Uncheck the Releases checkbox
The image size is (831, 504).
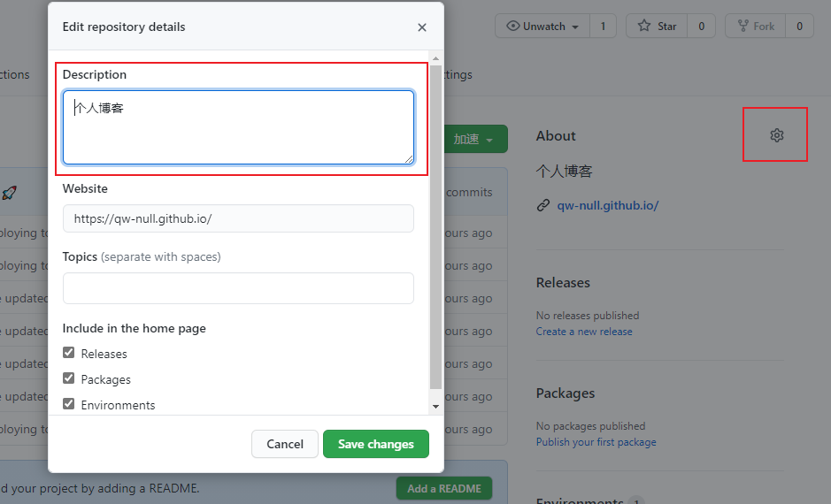point(68,353)
